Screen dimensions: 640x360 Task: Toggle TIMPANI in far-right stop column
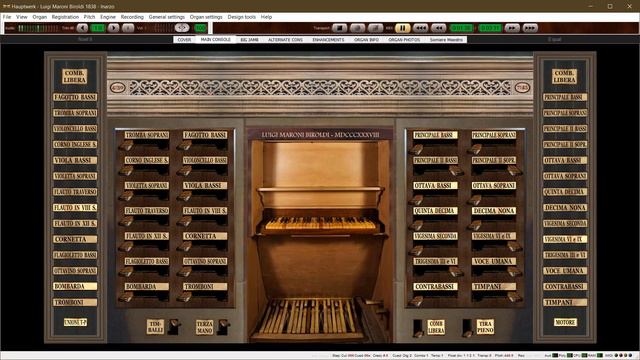tap(565, 302)
